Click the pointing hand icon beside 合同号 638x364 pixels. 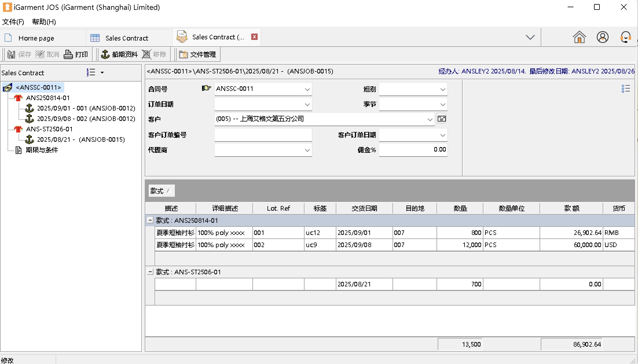coord(206,88)
